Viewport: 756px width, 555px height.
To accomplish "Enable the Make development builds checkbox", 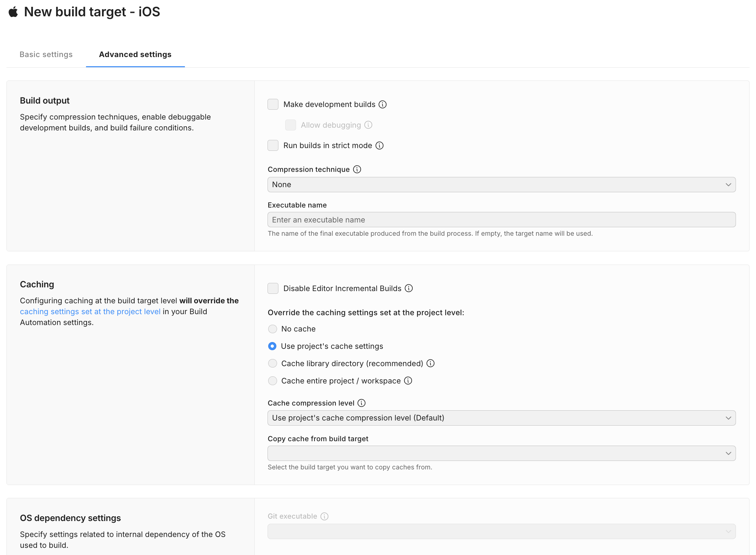I will (x=273, y=104).
